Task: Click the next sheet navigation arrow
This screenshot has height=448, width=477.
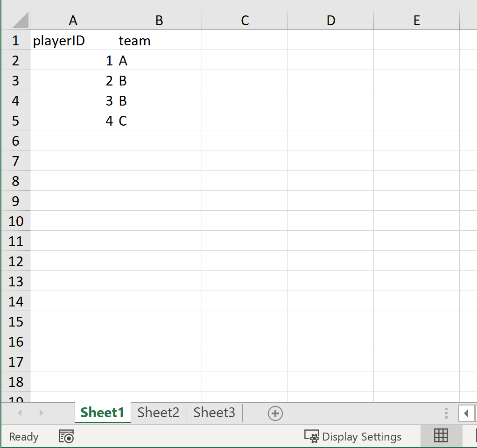Action: 41,413
